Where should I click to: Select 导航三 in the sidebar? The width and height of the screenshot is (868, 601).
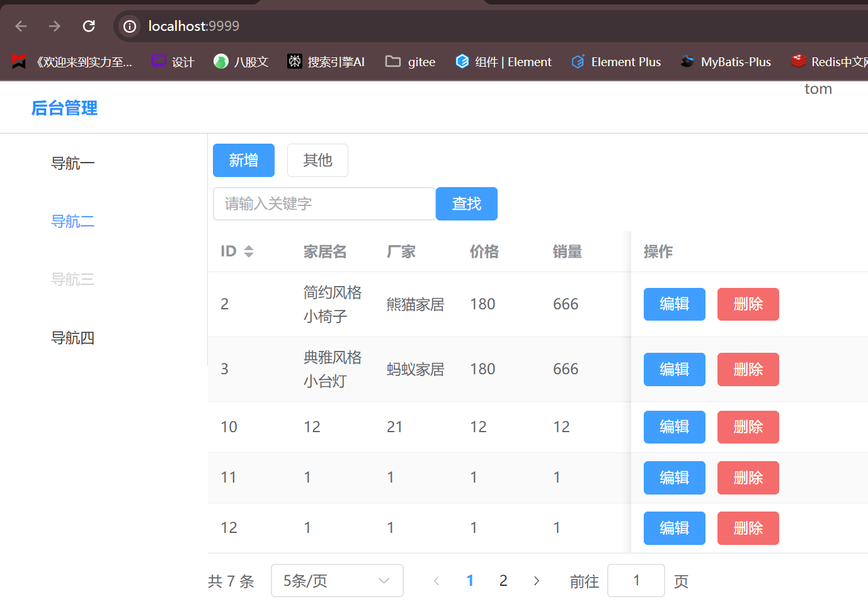point(73,280)
